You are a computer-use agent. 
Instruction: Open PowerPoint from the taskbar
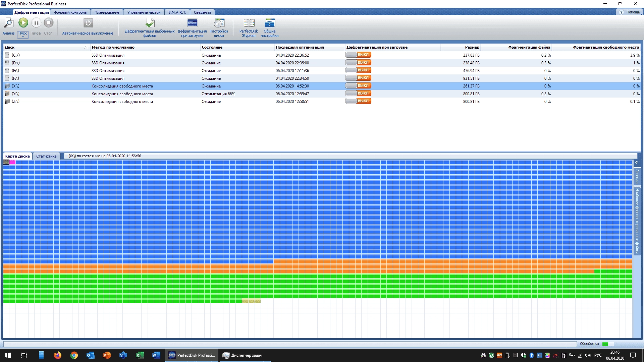[107, 355]
